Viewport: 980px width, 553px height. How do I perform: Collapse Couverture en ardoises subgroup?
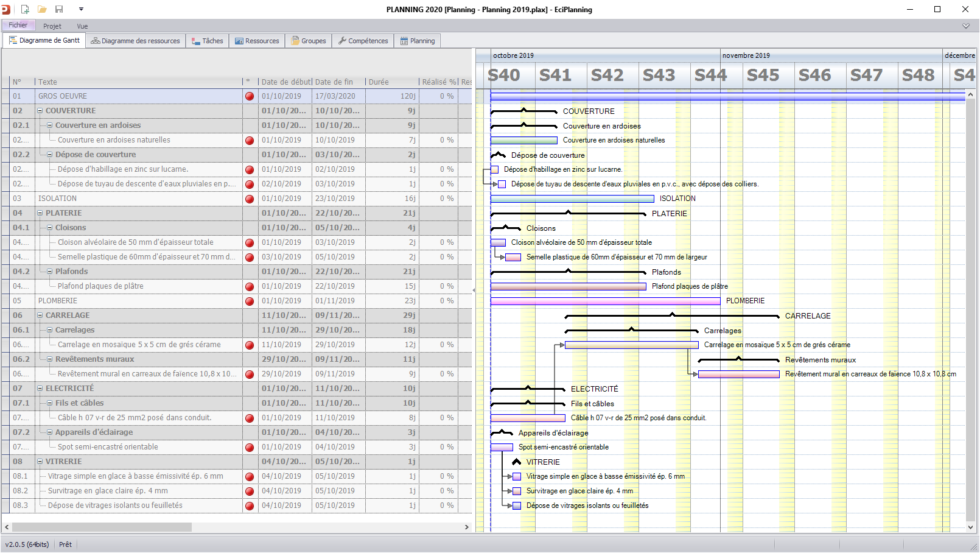(50, 125)
